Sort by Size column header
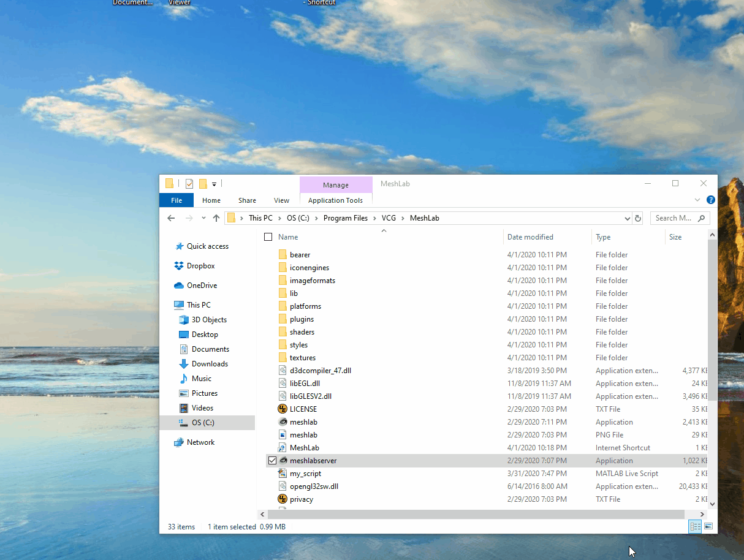The image size is (744, 560). [x=675, y=237]
